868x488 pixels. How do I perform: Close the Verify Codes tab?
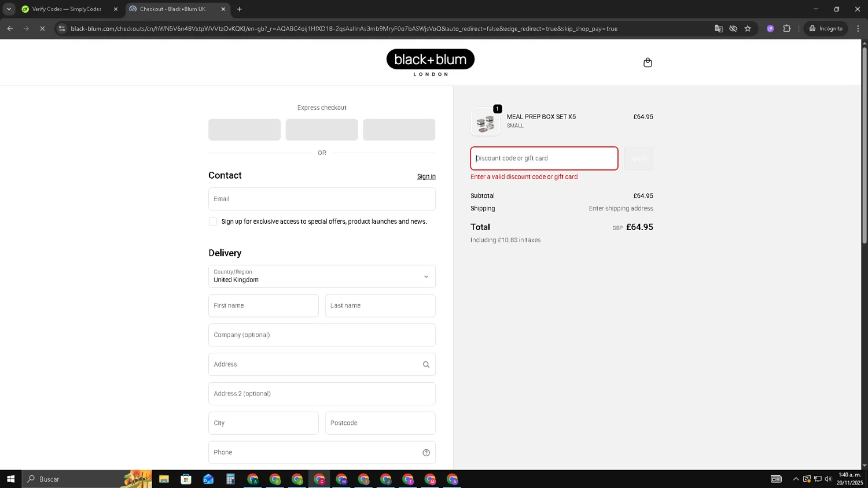coord(115,9)
